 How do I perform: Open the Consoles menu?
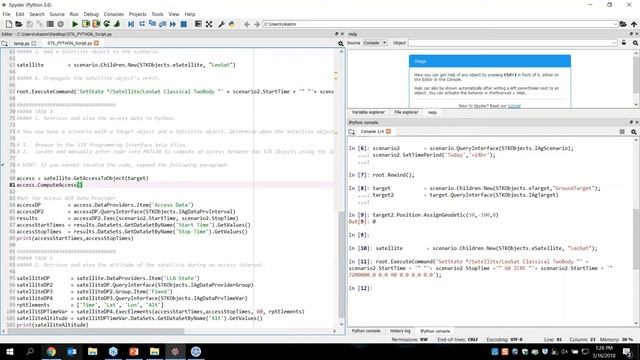113,14
